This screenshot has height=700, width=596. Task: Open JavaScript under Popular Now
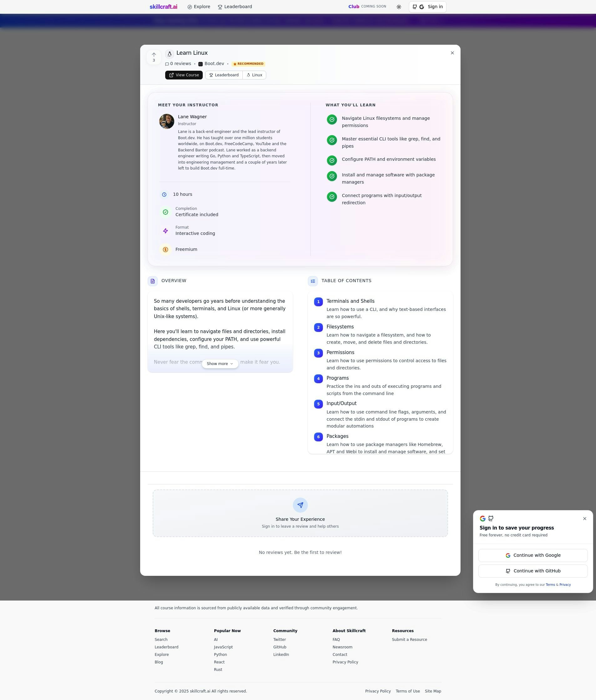point(223,647)
